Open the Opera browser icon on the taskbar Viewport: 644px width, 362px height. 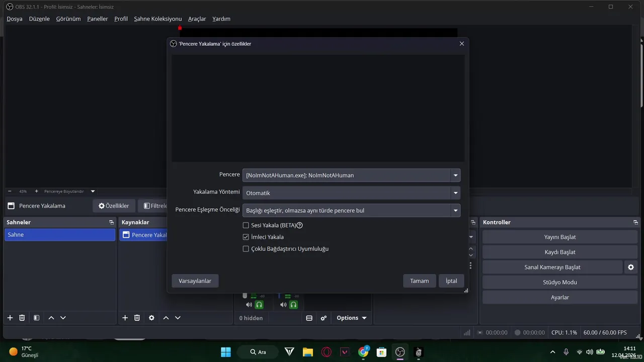pyautogui.click(x=326, y=352)
